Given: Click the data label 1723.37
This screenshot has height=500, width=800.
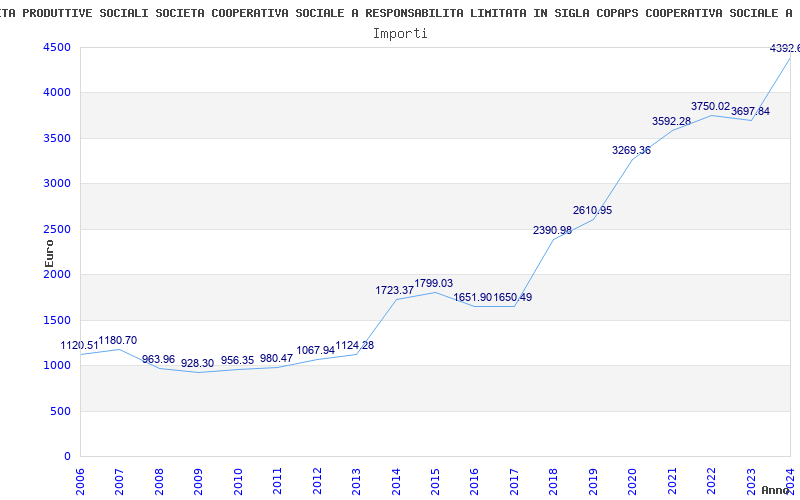Looking at the screenshot, I should pos(394,290).
